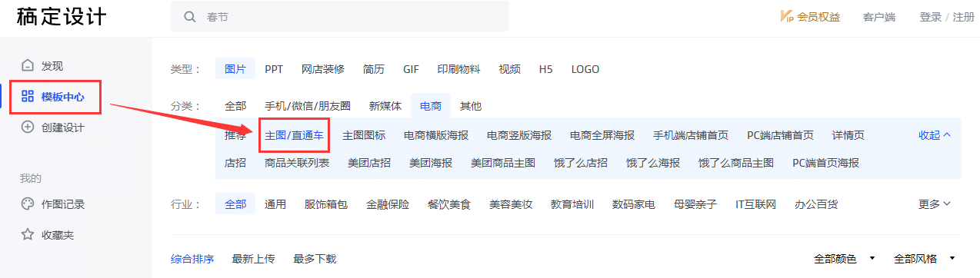Choose 美团海报 subcategory
This screenshot has width=980, height=278.
431,163
